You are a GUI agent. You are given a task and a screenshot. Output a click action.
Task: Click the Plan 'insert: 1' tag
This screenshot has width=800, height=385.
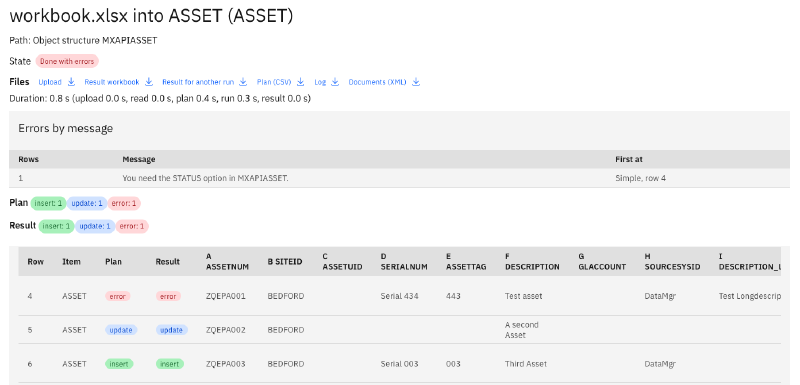[48, 203]
